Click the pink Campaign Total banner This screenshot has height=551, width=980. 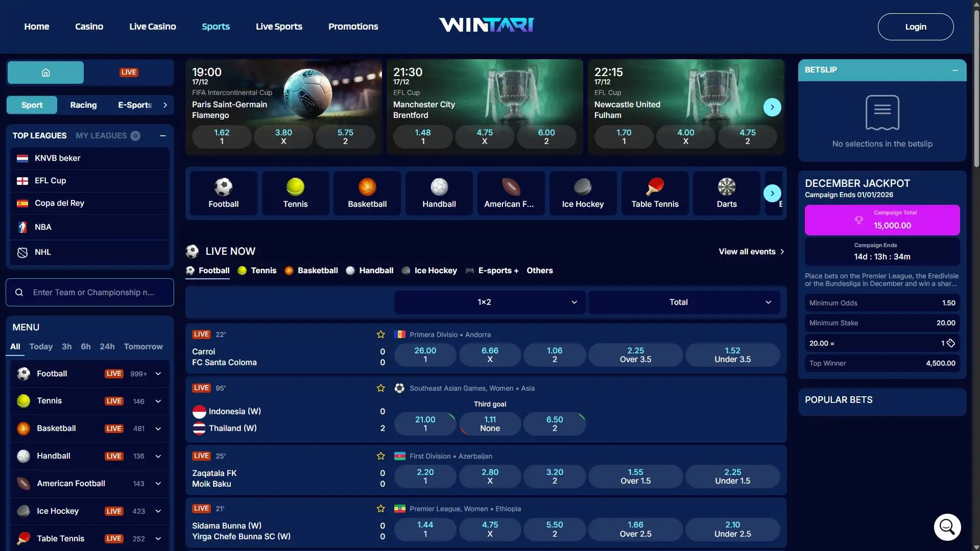click(881, 220)
